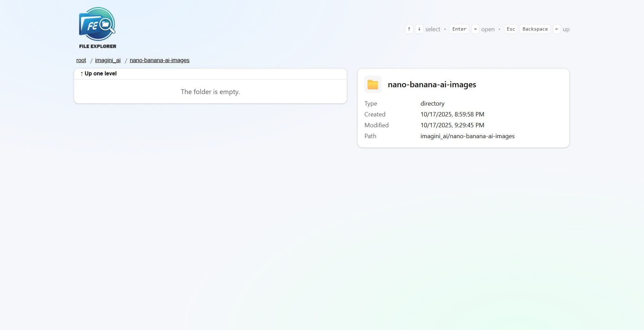Go to the imagini_ai breadcrumb

108,60
